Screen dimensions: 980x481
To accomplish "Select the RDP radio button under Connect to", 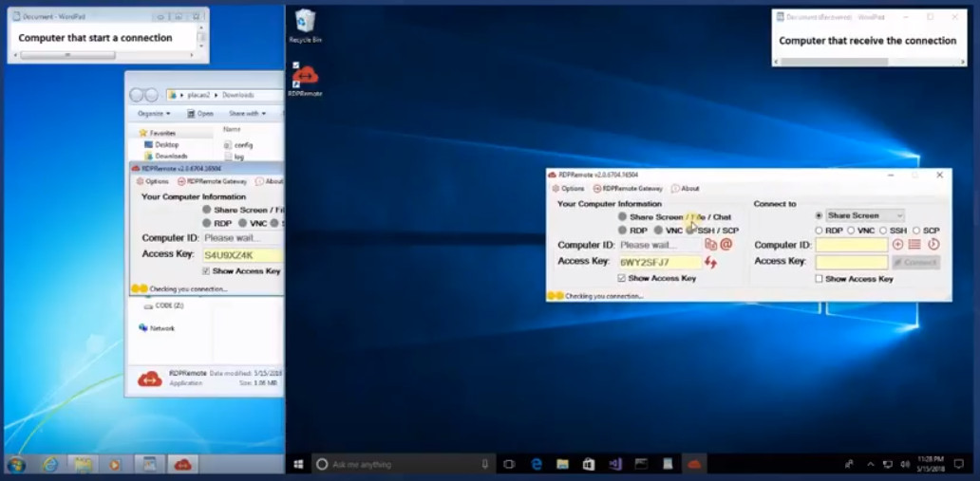I will [819, 231].
